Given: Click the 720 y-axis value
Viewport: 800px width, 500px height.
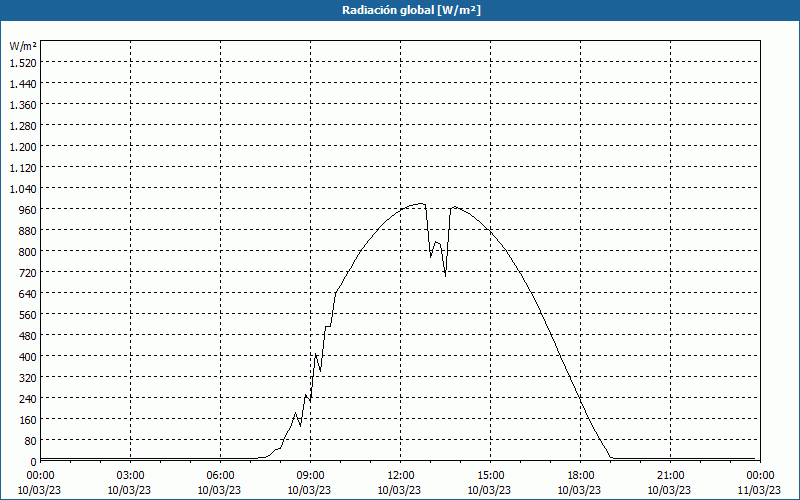Looking at the screenshot, I should pyautogui.click(x=27, y=272).
